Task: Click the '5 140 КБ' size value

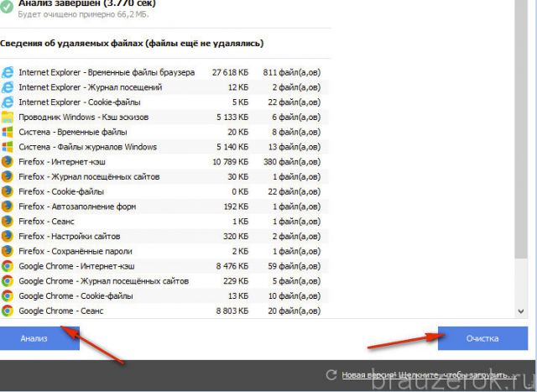Action: pyautogui.click(x=232, y=147)
